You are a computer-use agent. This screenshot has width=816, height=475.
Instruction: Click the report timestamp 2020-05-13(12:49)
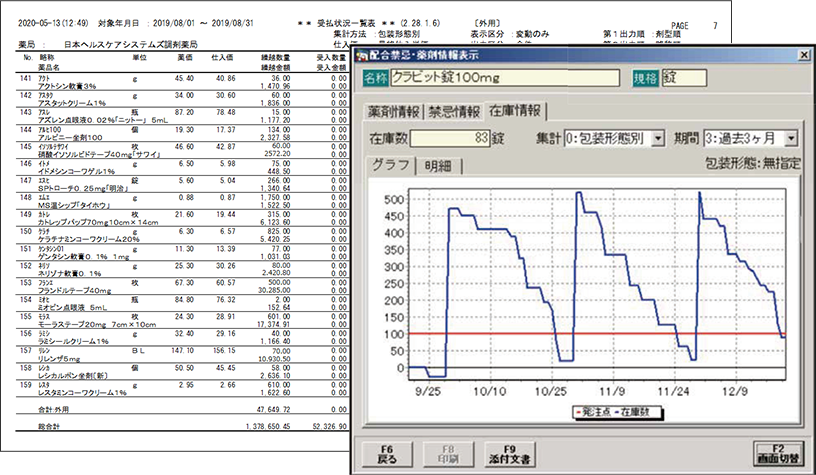[x=54, y=23]
